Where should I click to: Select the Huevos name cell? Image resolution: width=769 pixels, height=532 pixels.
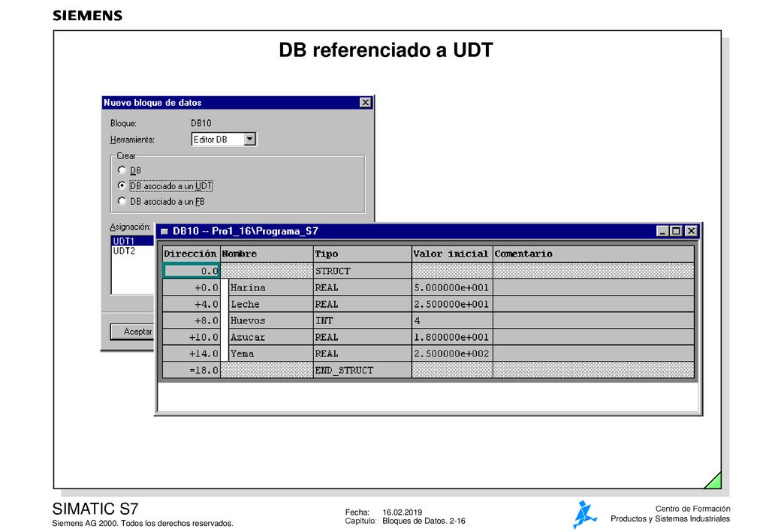click(x=271, y=321)
